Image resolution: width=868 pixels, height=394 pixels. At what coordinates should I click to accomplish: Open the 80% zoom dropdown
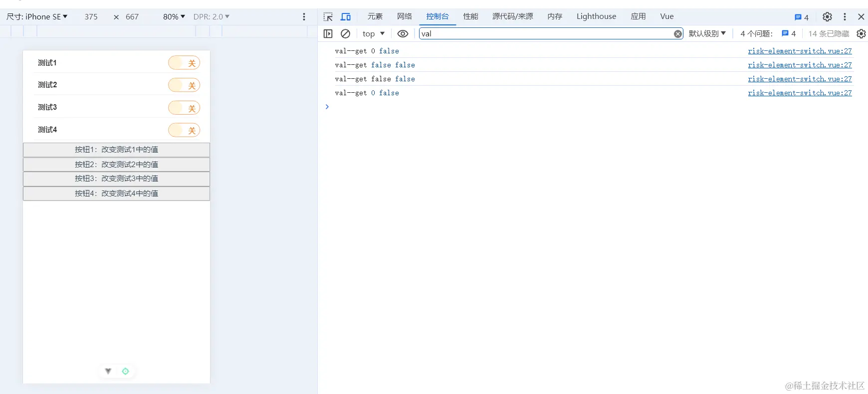[174, 17]
